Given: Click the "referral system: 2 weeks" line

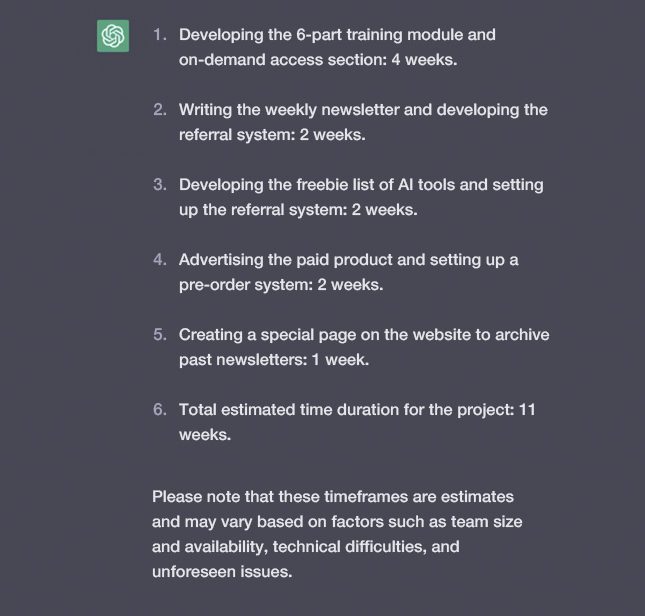Looking at the screenshot, I should click(x=272, y=135).
